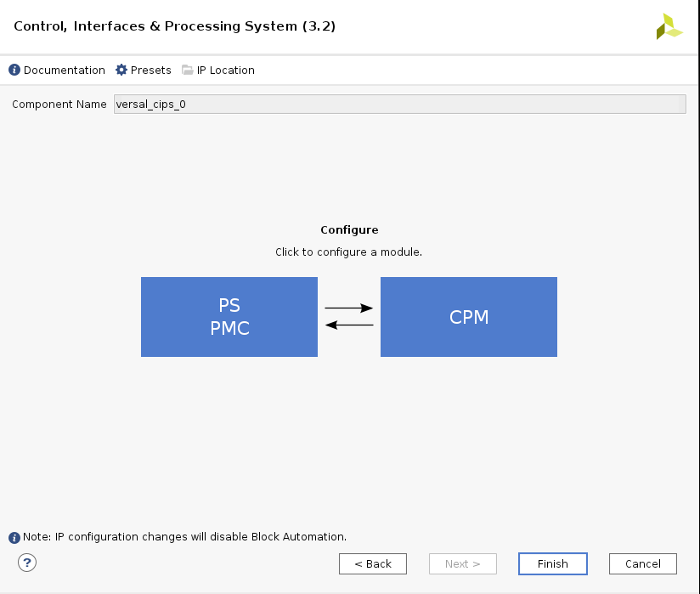Click the Component Name label
This screenshot has width=700, height=594.
[x=59, y=105]
